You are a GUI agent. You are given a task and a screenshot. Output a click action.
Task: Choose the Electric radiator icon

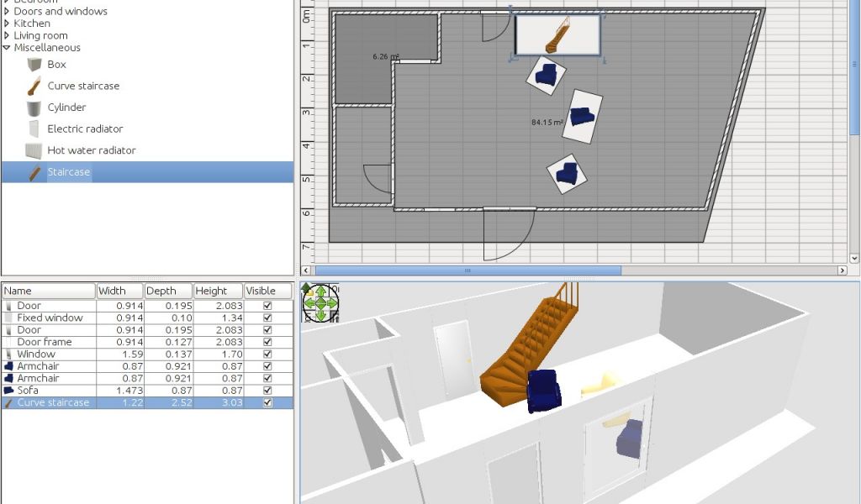click(34, 129)
